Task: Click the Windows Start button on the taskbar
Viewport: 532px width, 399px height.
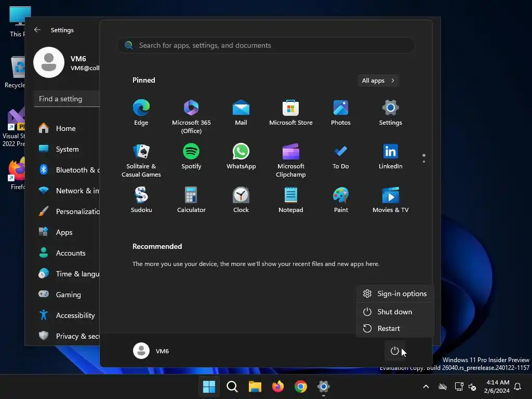Action: (x=209, y=387)
